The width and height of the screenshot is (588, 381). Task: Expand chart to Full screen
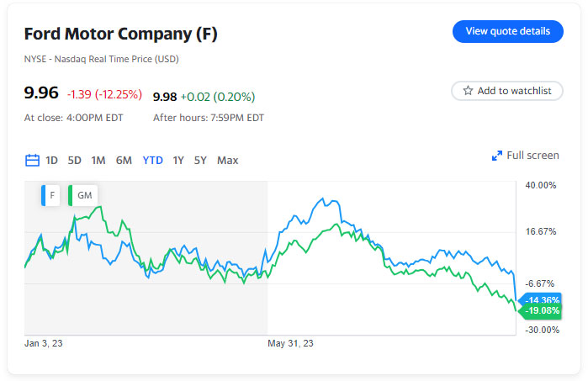525,156
